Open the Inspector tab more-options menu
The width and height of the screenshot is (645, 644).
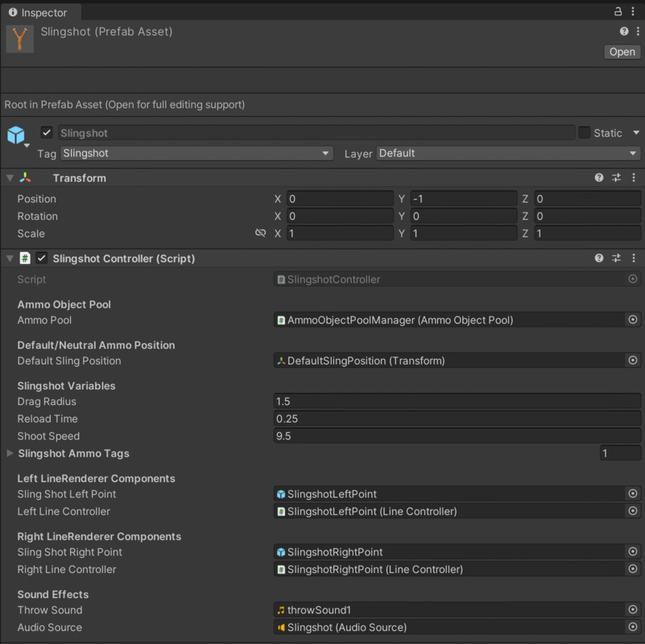coord(633,11)
